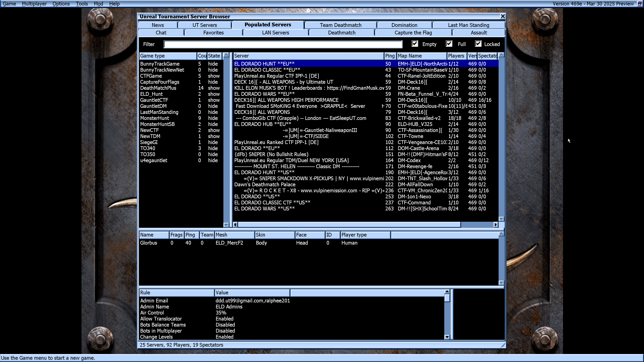Toggle the Empty servers checkbox
644x362 pixels.
(415, 44)
